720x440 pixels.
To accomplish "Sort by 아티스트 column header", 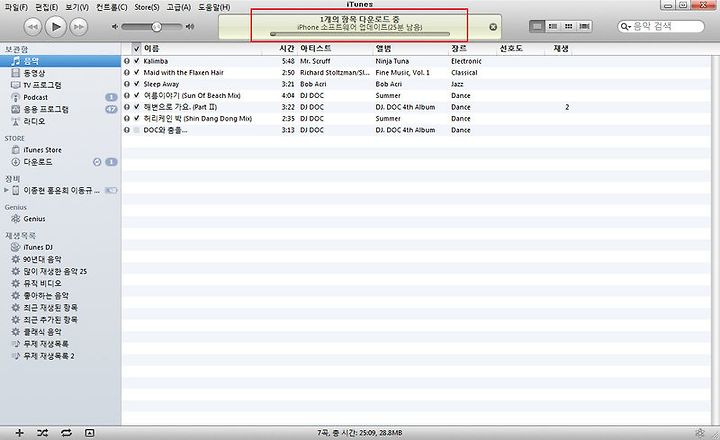I will tap(335, 48).
